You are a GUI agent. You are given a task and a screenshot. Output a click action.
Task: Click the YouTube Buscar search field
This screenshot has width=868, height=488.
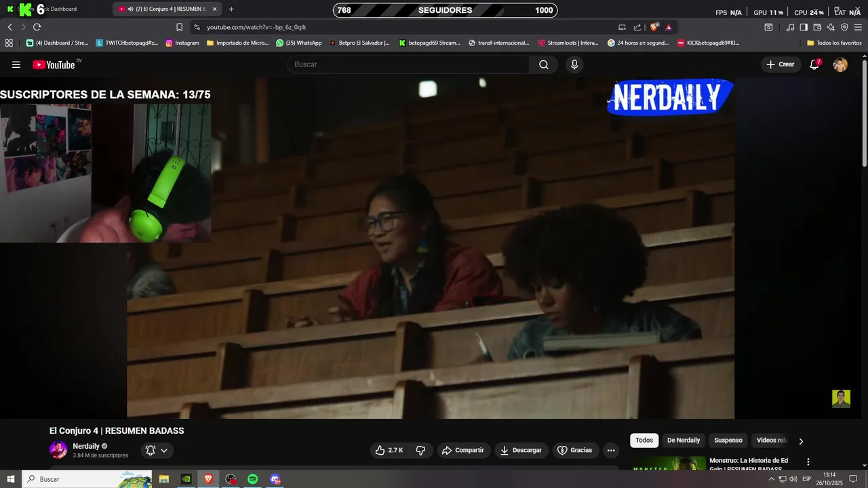[x=408, y=64]
